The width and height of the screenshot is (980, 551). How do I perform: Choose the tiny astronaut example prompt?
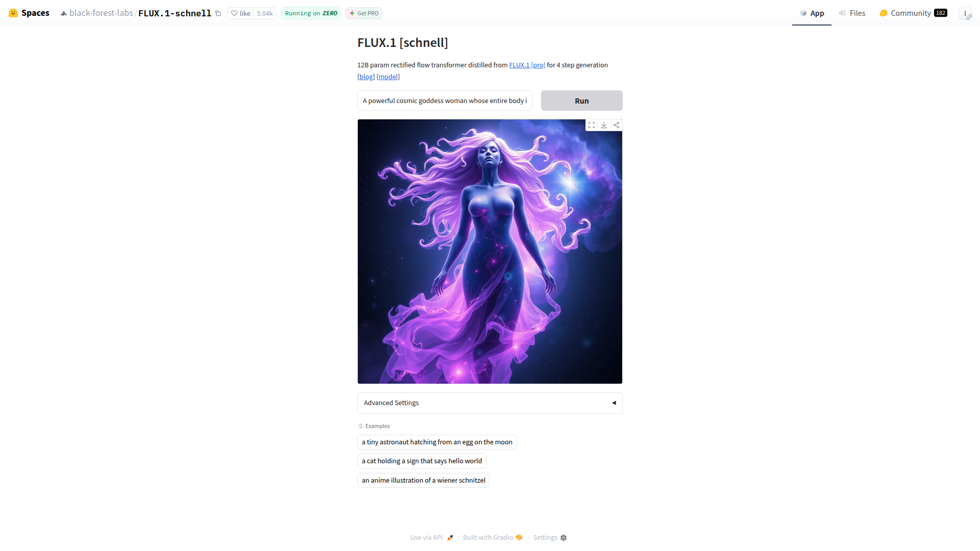pos(437,442)
